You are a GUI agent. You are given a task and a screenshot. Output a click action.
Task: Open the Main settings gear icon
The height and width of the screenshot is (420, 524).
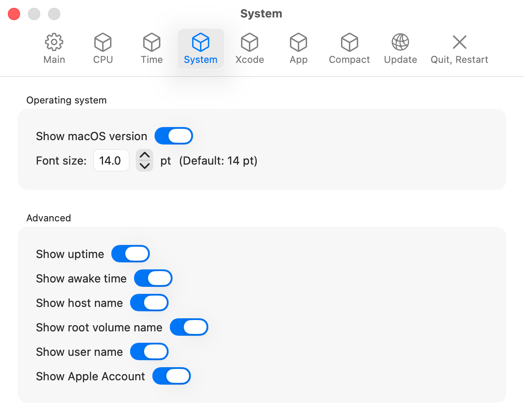point(54,43)
